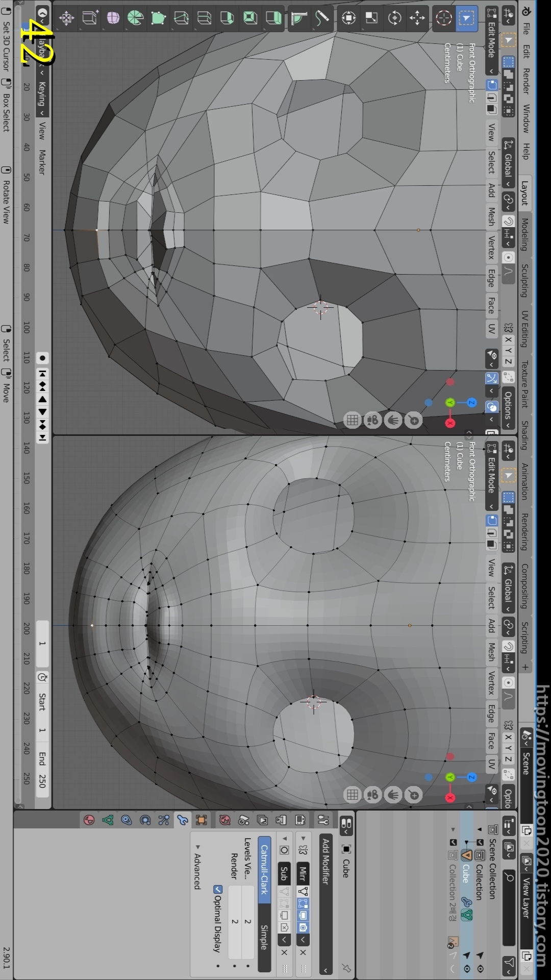The width and height of the screenshot is (551, 980).
Task: Select the Spin tool
Action: point(135,18)
